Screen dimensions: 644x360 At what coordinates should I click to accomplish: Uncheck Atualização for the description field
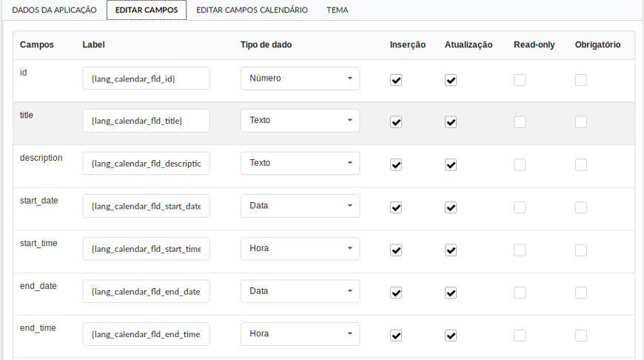click(451, 164)
